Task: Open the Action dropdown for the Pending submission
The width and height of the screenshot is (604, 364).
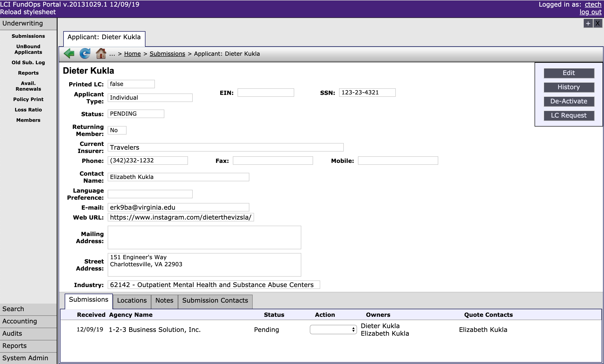Action: pos(333,330)
